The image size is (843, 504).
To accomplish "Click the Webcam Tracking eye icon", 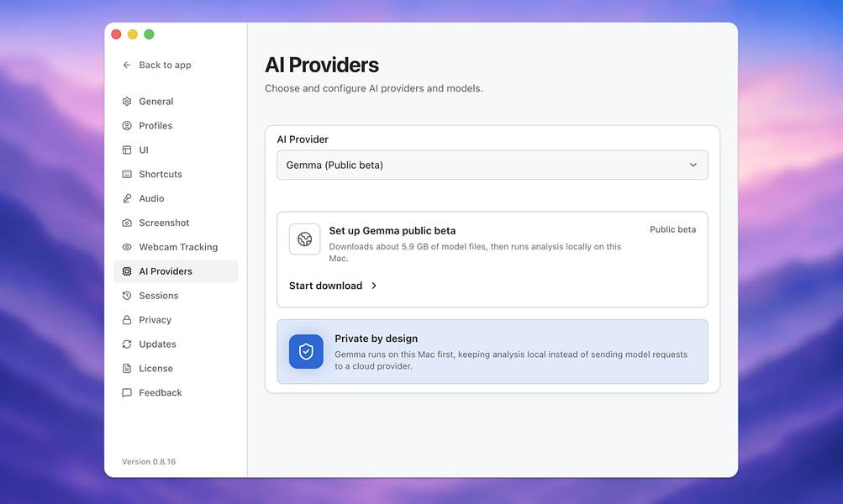I will pyautogui.click(x=127, y=247).
